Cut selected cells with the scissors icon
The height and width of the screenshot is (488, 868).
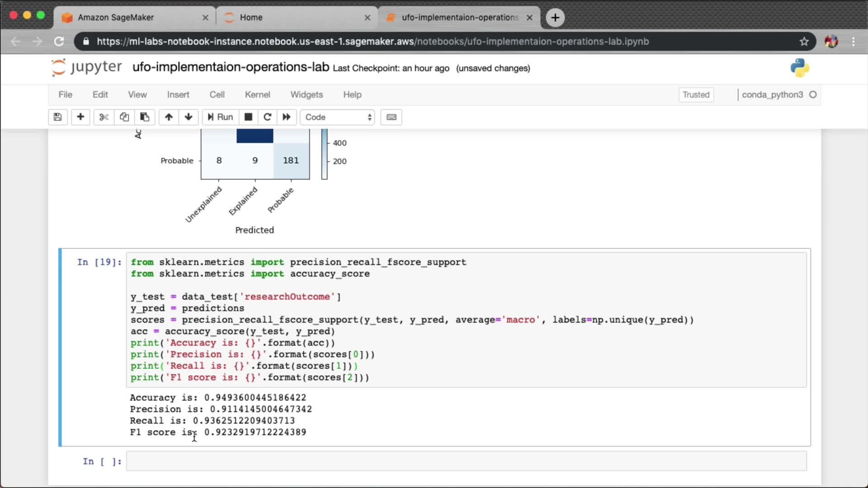104,117
